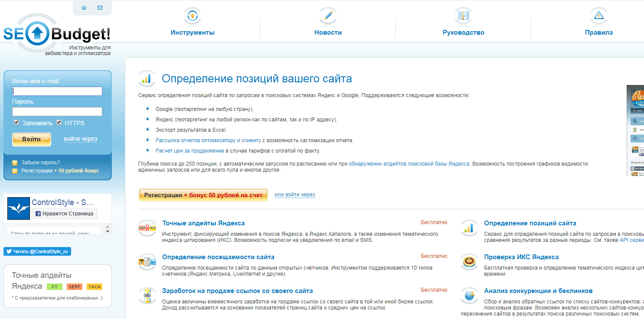Open Определение позиций сайта tool link in list
The image size is (644, 319).
click(x=530, y=223)
